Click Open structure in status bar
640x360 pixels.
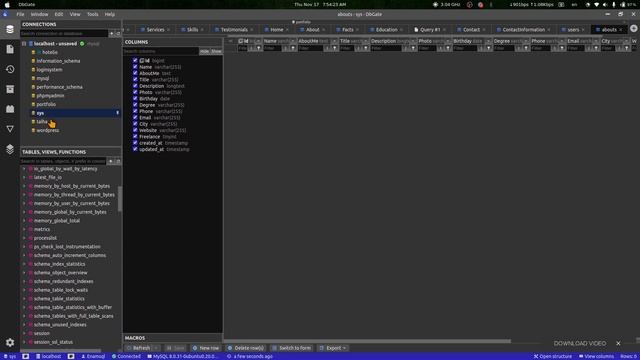tap(553, 356)
